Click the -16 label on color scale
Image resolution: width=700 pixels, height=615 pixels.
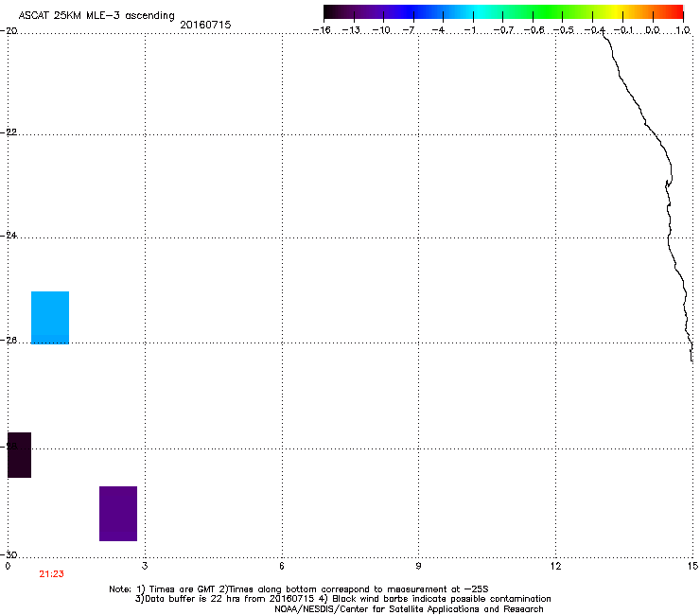[x=322, y=30]
